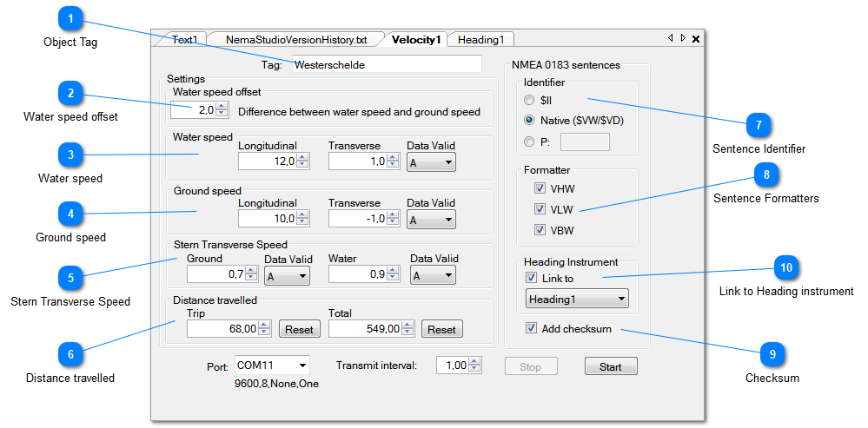
Task: Click callout badge 10 for Link to Heading instrument
Action: [785, 268]
